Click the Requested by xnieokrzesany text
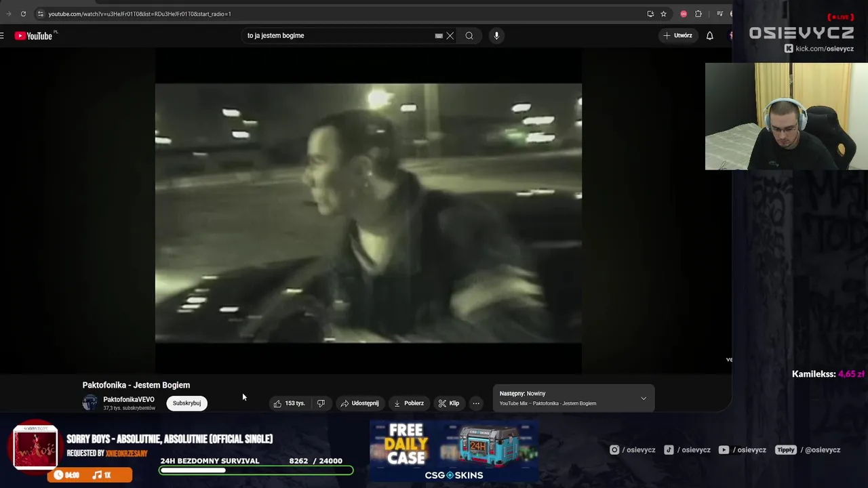Viewport: 868px width, 488px height. pos(107,453)
